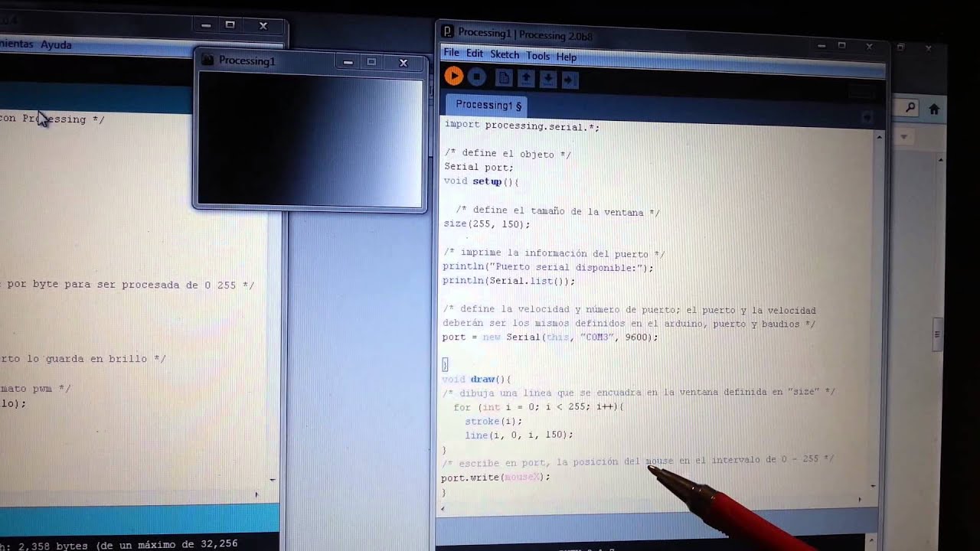Open the tab options arrow in Processing editor
The height and width of the screenshot is (551, 980).
click(867, 117)
